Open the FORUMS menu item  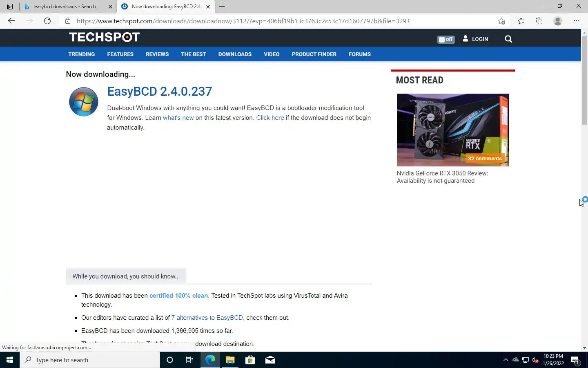(x=360, y=54)
